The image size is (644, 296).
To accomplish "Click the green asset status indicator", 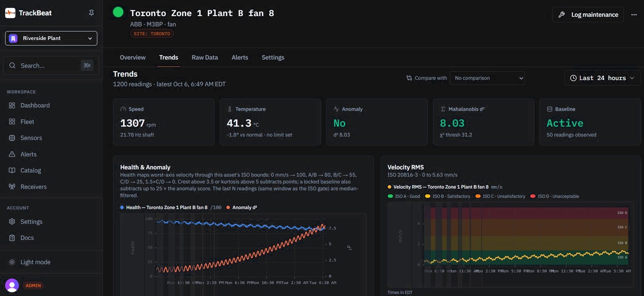I will click(x=118, y=12).
